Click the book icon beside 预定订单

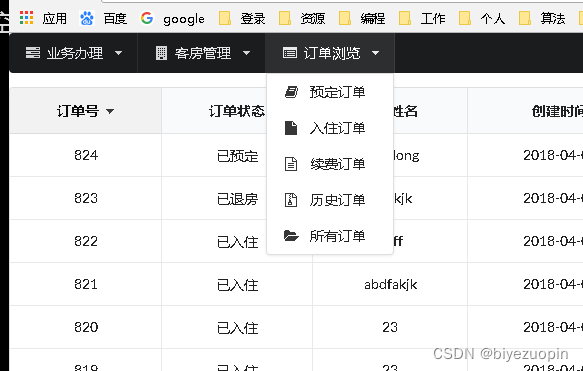(x=291, y=92)
